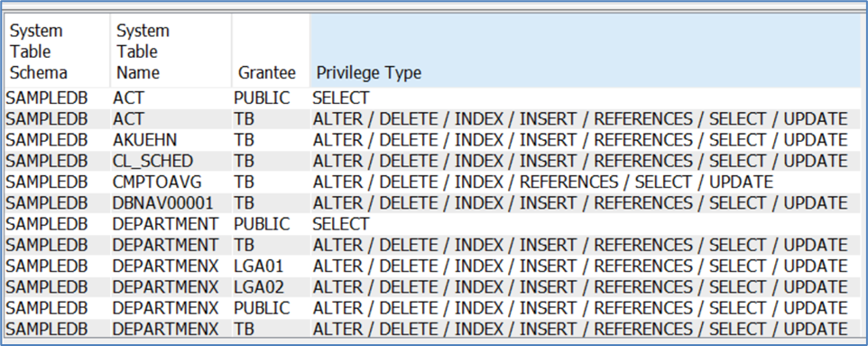Click the TB grantee for DBNAV00001
868x346 pixels.
[x=244, y=203]
